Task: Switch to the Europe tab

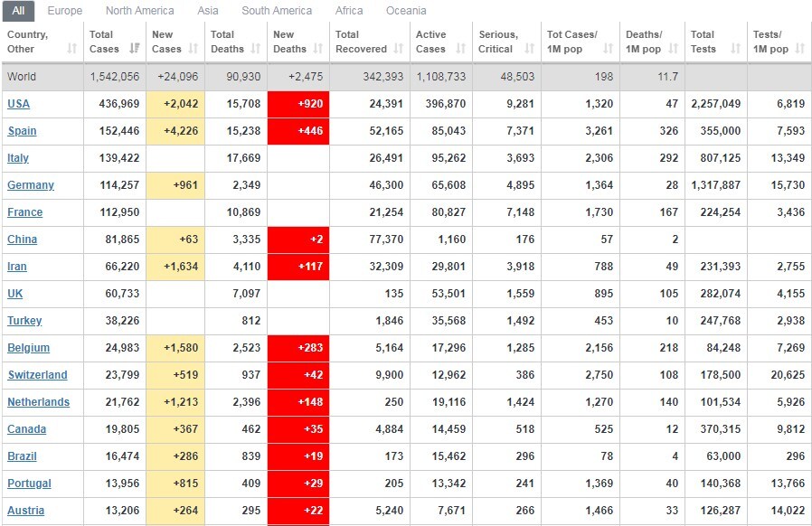Action: 65,11
